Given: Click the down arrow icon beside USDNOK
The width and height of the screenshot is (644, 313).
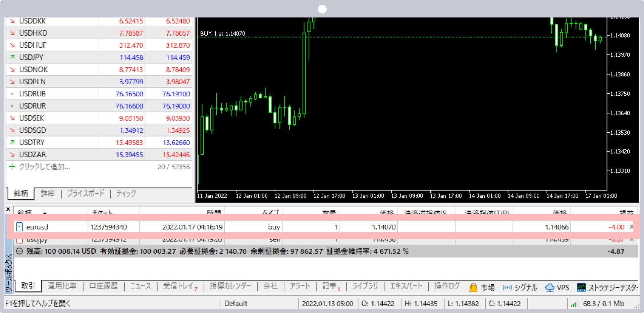Looking at the screenshot, I should pos(12,70).
